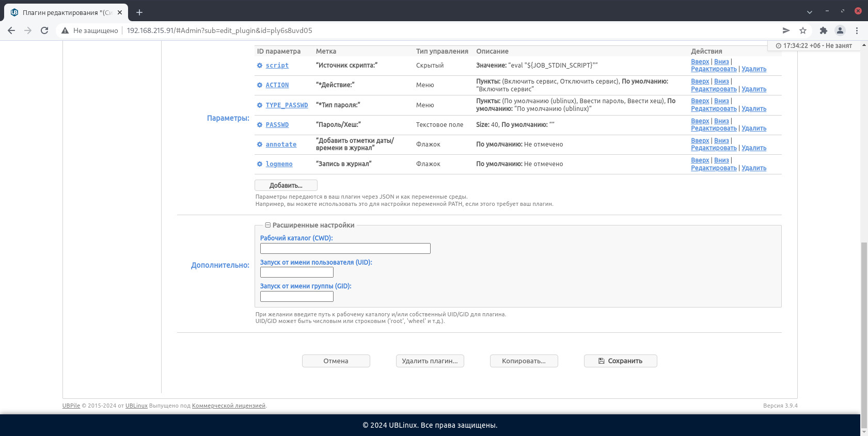The height and width of the screenshot is (436, 868).
Task: Open the annotate parameter link
Action: [x=281, y=144]
